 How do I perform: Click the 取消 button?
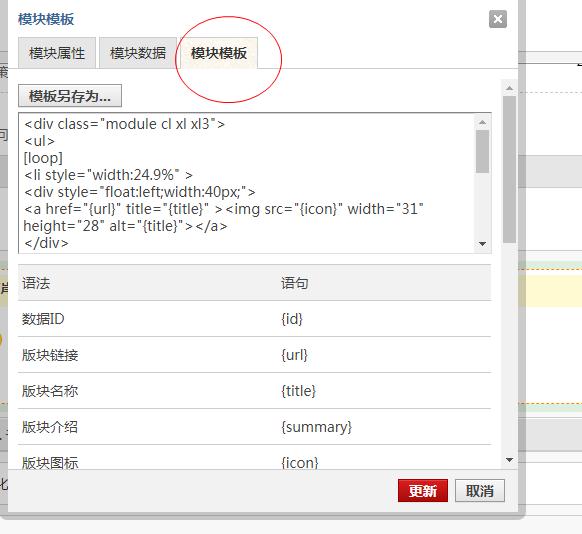pyautogui.click(x=480, y=491)
